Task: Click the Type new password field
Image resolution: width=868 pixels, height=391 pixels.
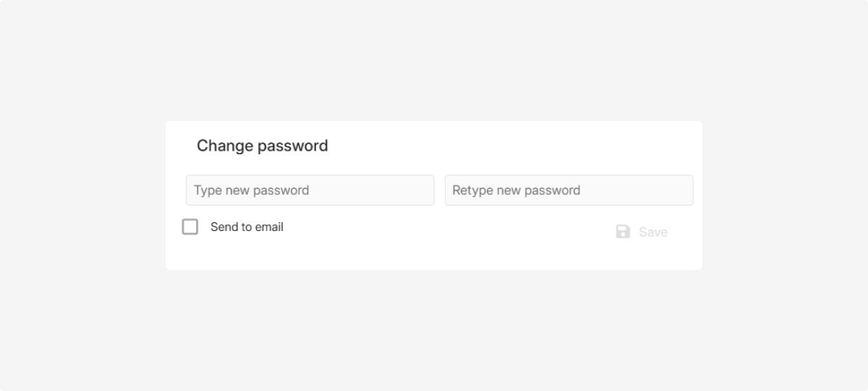Action: coord(310,190)
